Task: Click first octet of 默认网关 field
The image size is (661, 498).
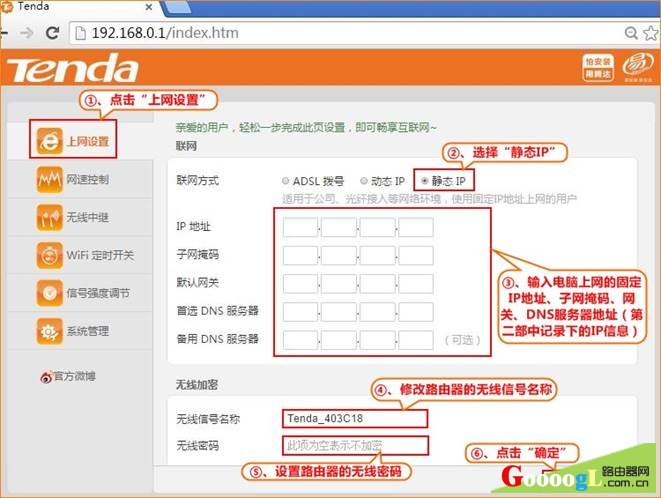Action: 299,284
